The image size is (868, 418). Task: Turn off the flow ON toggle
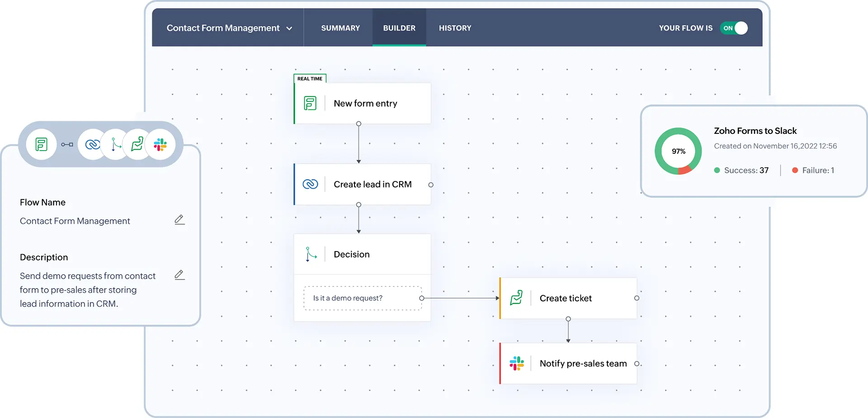734,28
